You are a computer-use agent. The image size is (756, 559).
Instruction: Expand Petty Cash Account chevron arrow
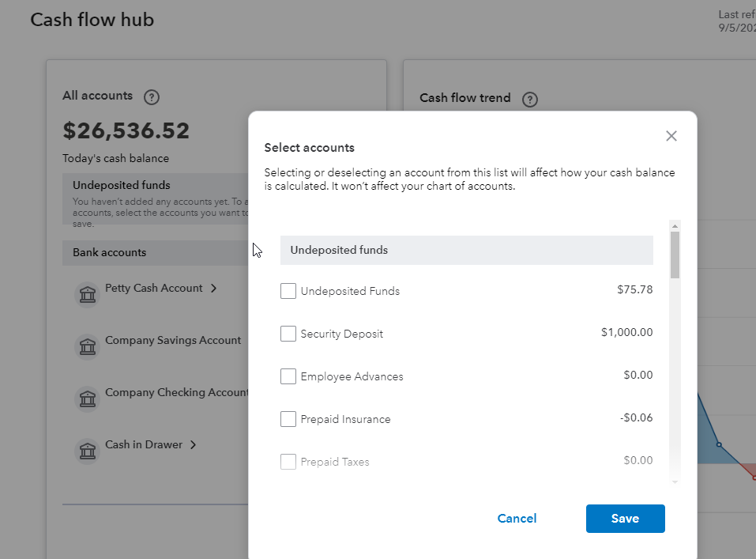pyautogui.click(x=213, y=289)
